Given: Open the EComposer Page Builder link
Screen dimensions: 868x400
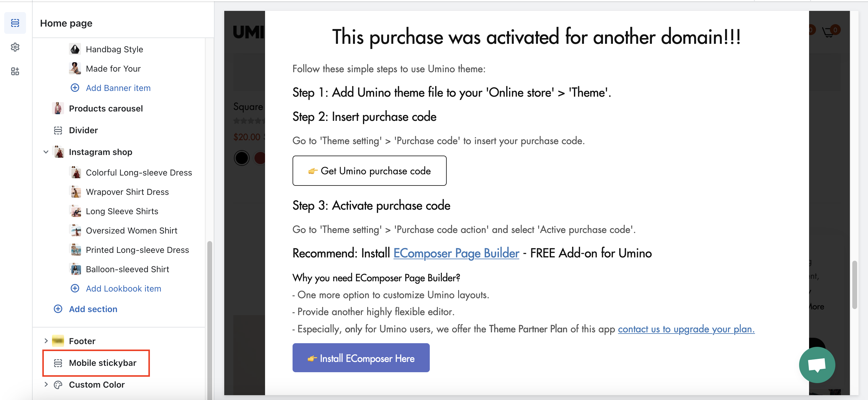Looking at the screenshot, I should point(456,253).
